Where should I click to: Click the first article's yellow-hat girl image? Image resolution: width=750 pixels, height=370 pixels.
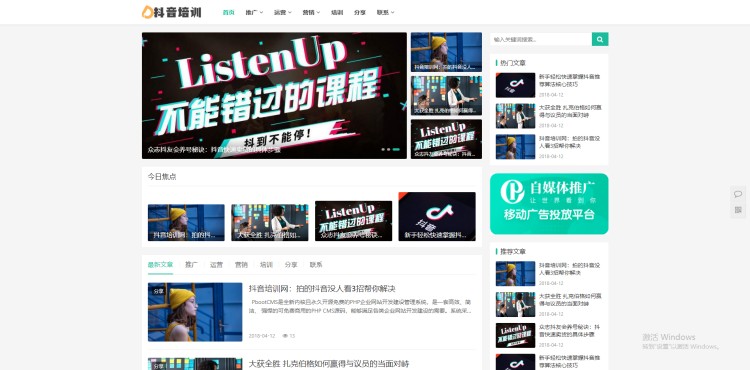click(x=195, y=312)
